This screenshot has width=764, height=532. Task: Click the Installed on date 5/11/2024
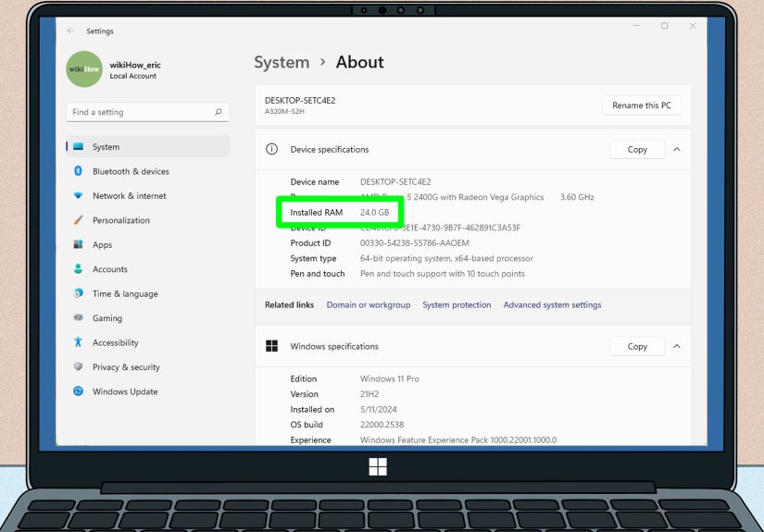[x=379, y=409]
